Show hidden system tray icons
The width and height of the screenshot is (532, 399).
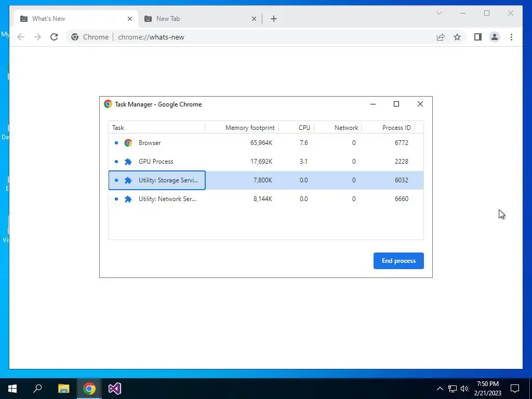point(440,389)
